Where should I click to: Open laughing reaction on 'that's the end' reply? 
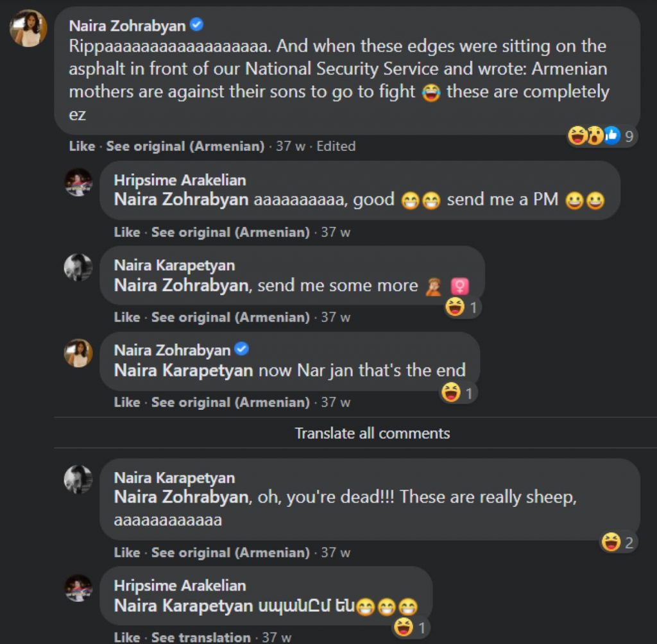[458, 393]
